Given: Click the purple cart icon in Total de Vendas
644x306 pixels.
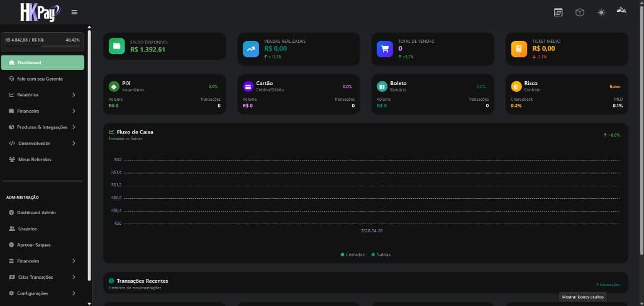Looking at the screenshot, I should tap(385, 49).
